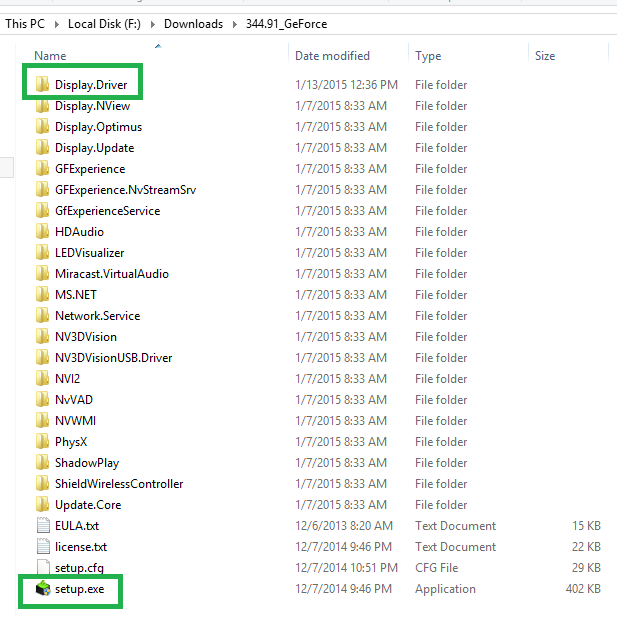Click the 344.91_GeForce breadcrumb
Image resolution: width=617 pixels, height=617 pixels.
pos(286,24)
